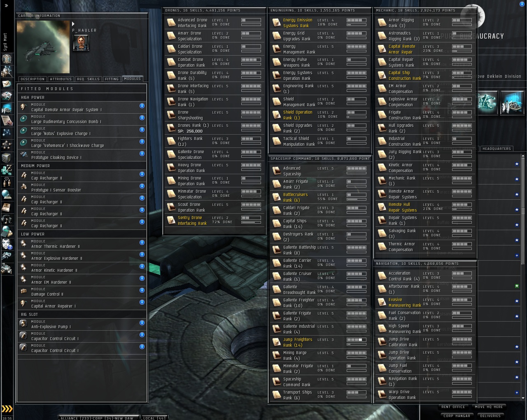Click the info icon in top-right corner

[522, 4]
